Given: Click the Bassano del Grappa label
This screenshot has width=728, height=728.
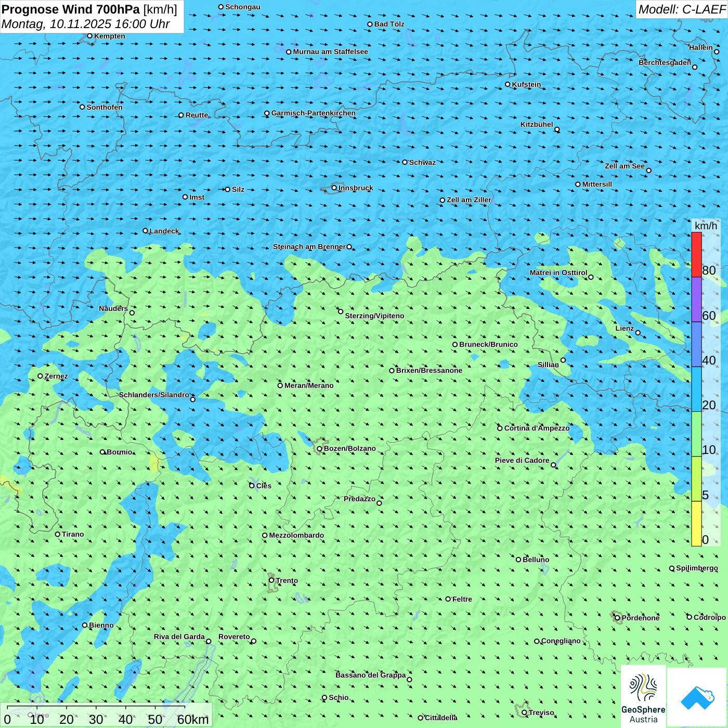Looking at the screenshot, I should point(371,675).
